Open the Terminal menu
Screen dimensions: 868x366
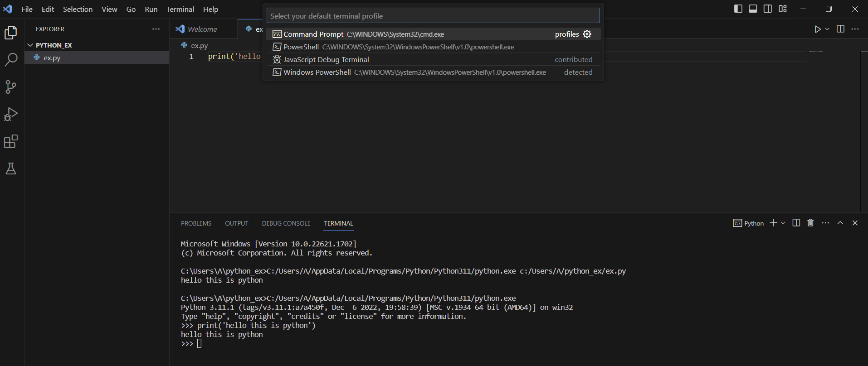coord(180,9)
